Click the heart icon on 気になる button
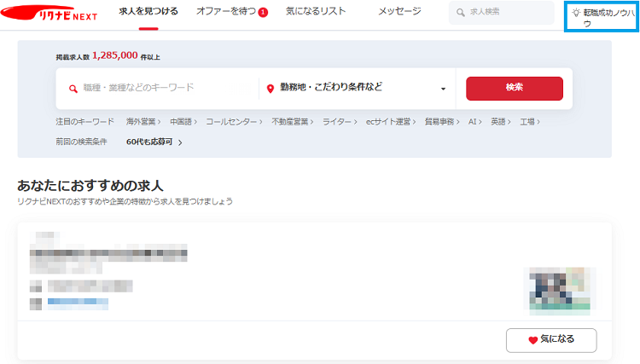 (533, 339)
